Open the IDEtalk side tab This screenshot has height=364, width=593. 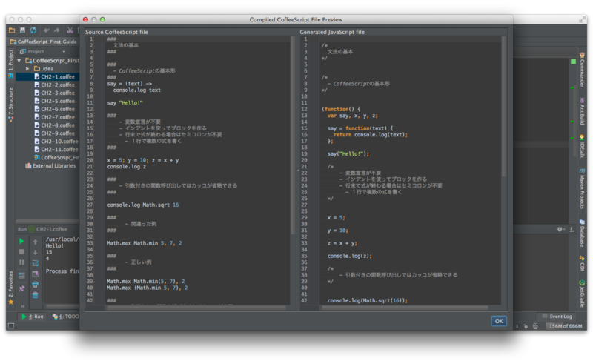pyautogui.click(x=582, y=147)
